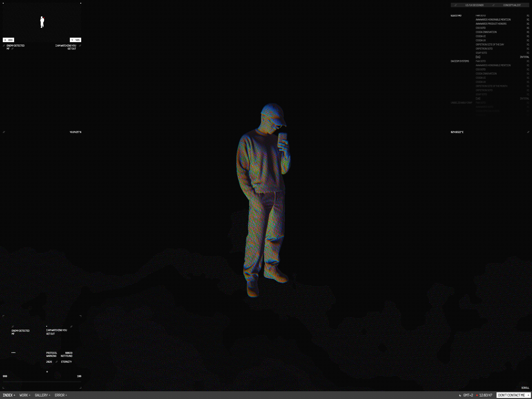Click the three-dots icon in lower panel
Screen dimensions: 532x399
(x=13, y=352)
